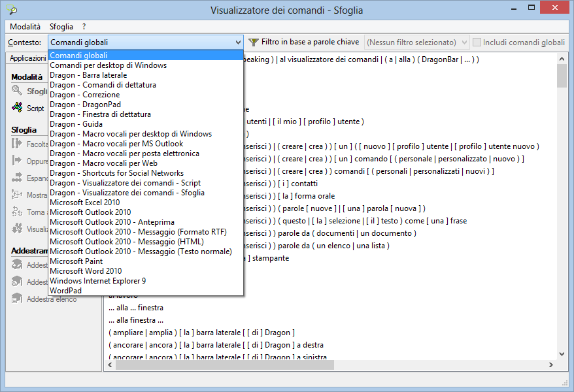Choose Comandi per desktop di Windows
Image resolution: width=574 pixels, height=392 pixels.
pos(146,65)
